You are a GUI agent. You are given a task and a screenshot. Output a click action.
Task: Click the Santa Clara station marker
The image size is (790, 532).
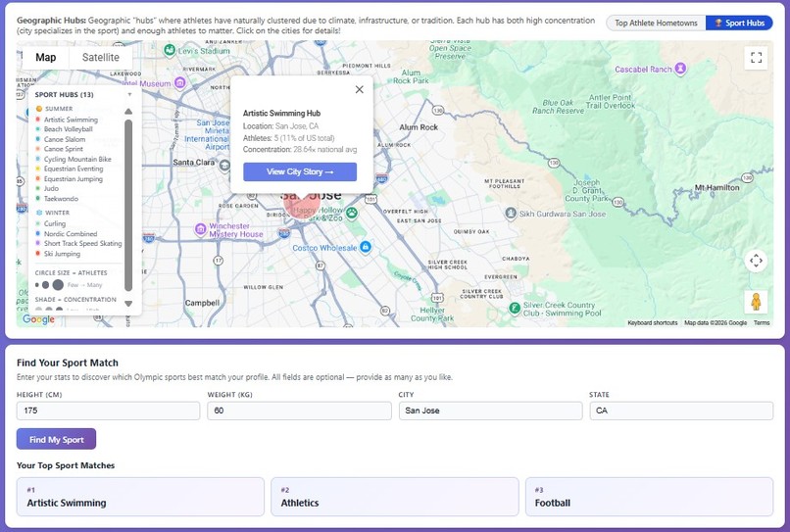pyautogui.click(x=224, y=167)
